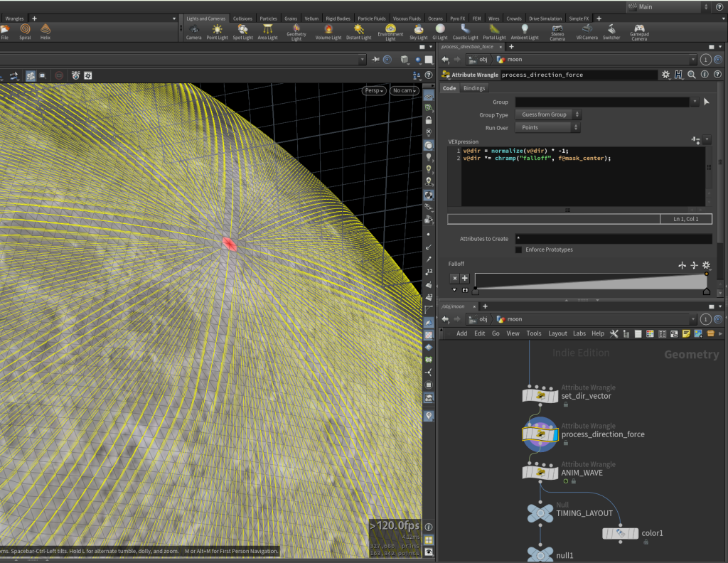The image size is (728, 563).
Task: Switch to the Bindings tab
Action: pyautogui.click(x=474, y=88)
